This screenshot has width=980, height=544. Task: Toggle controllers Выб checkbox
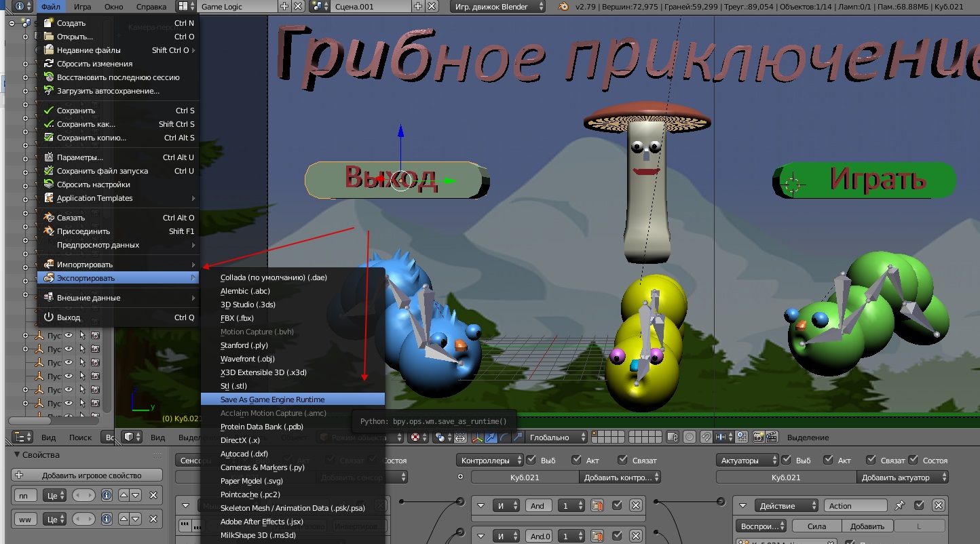coord(531,460)
